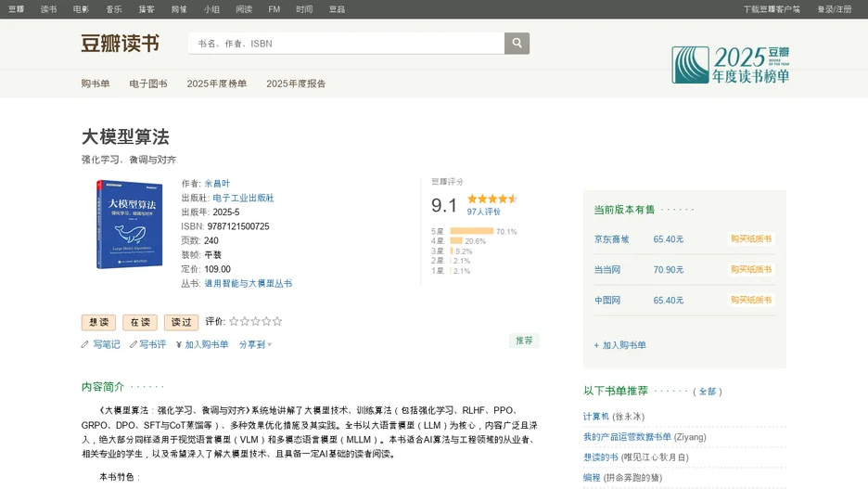
Task: Open the book cover thumbnail
Action: tap(130, 225)
